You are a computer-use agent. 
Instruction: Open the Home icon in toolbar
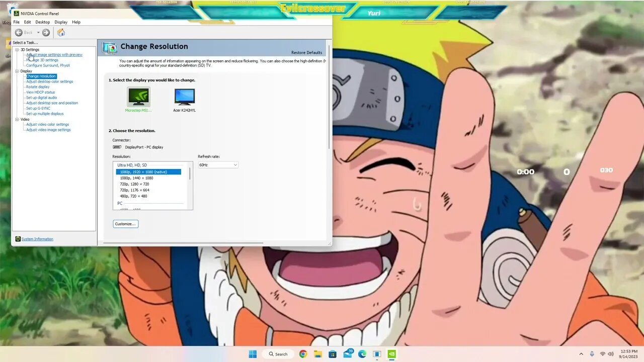click(x=61, y=33)
